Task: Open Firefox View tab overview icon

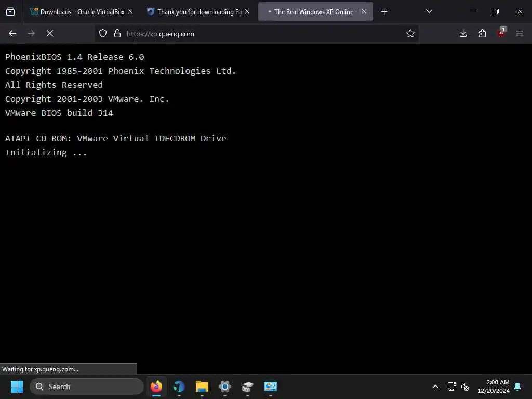Action: [x=10, y=12]
